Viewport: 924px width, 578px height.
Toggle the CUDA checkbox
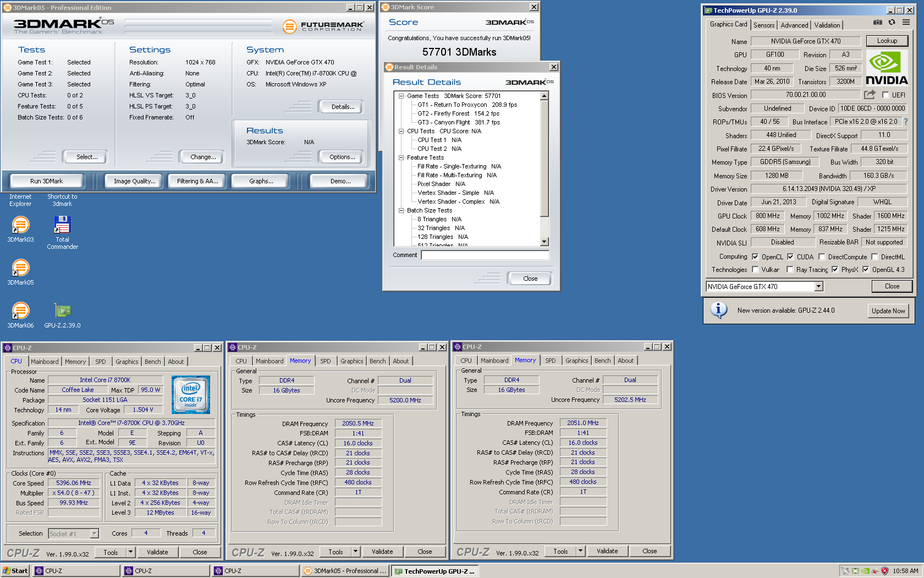[790, 257]
